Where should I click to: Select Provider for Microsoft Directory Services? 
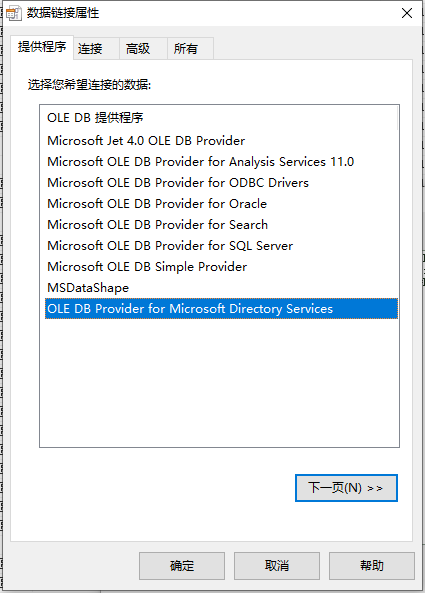(x=221, y=309)
